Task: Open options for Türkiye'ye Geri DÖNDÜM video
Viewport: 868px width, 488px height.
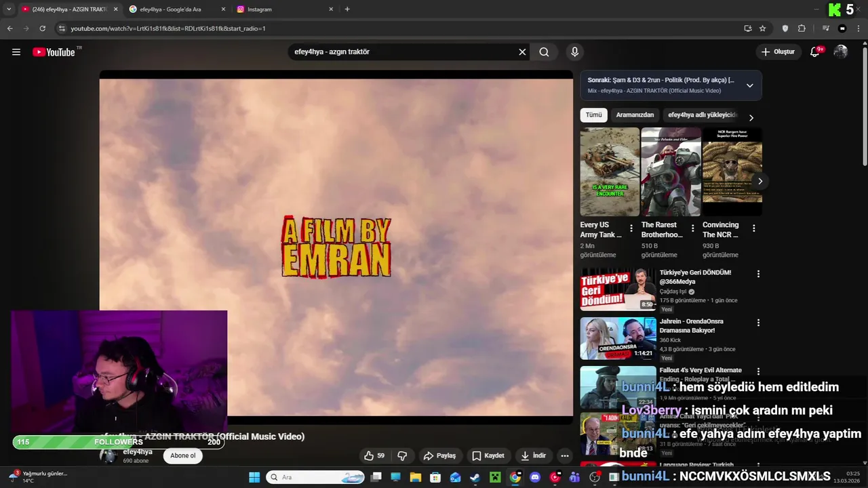Action: click(758, 274)
